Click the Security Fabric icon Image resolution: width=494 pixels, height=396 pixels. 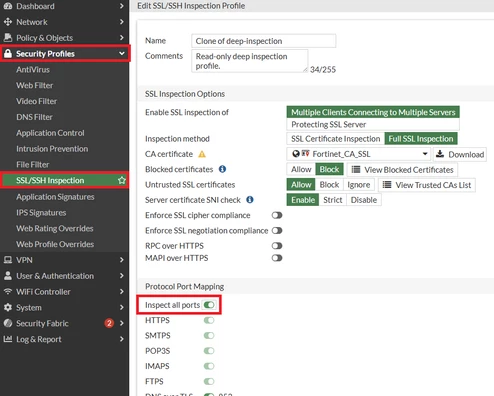pyautogui.click(x=8, y=323)
